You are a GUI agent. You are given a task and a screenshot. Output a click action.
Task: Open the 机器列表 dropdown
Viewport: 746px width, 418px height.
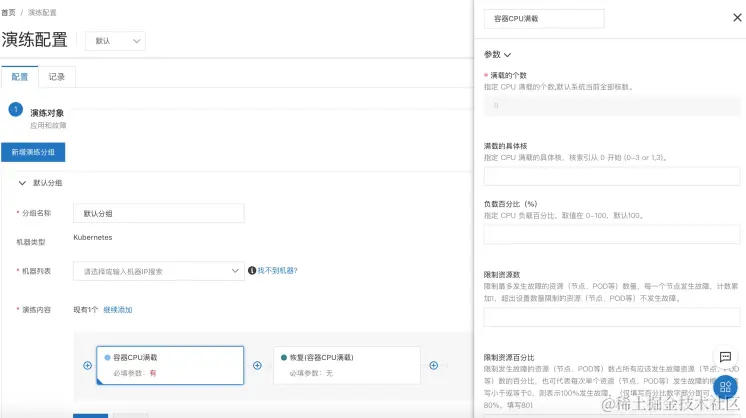click(158, 271)
